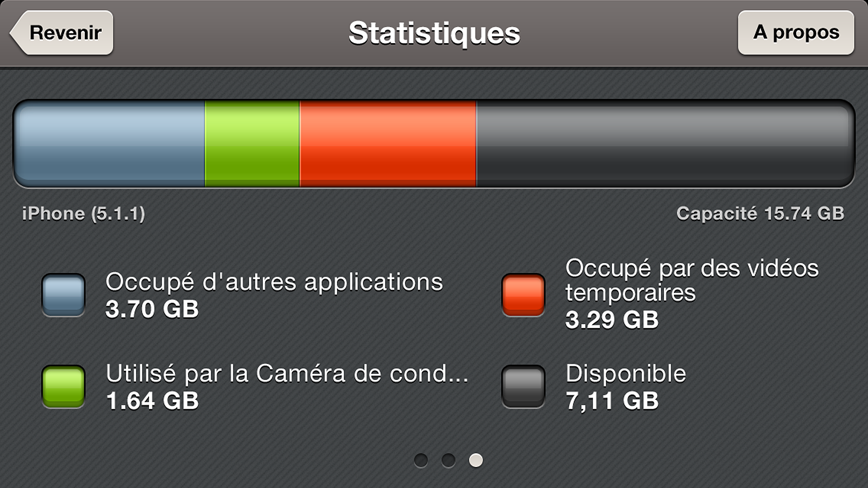Click the red segment of storage bar
The width and height of the screenshot is (868, 488).
click(387, 144)
